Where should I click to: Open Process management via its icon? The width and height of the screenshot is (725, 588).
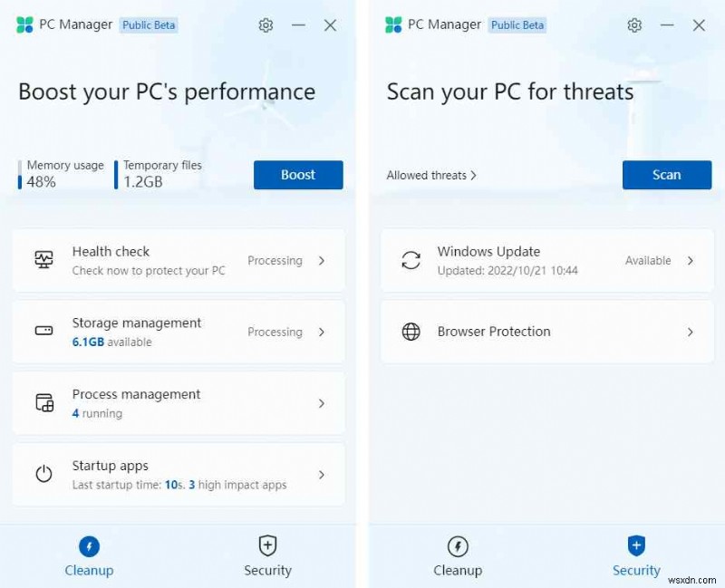[44, 402]
